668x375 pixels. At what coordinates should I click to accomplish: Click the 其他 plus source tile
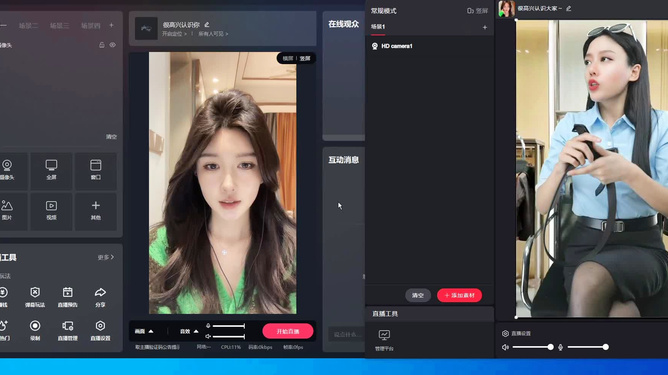pyautogui.click(x=95, y=211)
